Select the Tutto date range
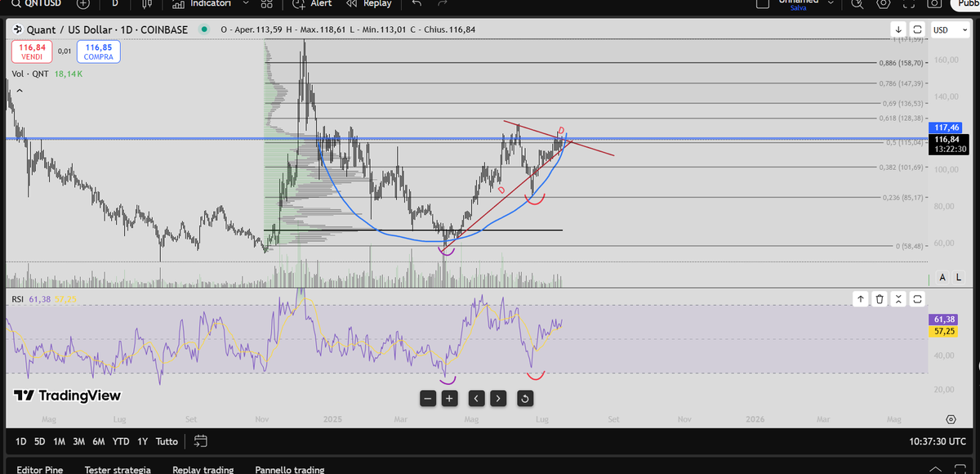This screenshot has width=980, height=474. click(167, 441)
